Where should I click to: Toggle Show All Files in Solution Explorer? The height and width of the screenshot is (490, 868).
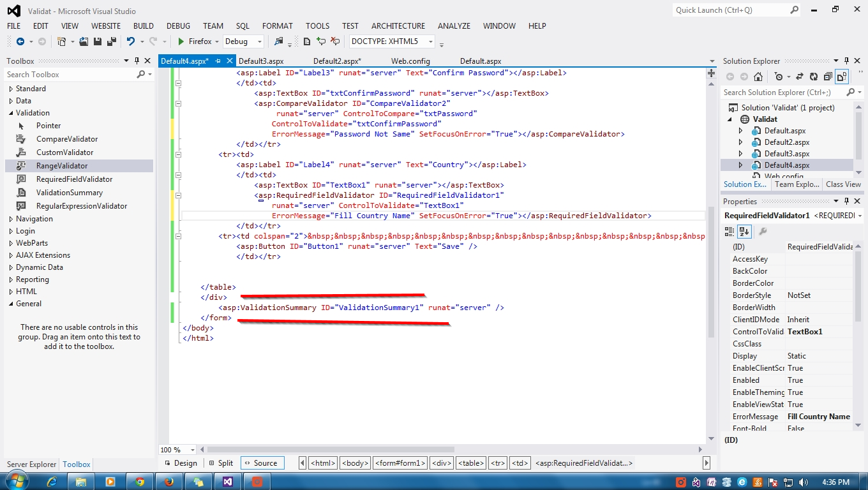[x=842, y=77]
